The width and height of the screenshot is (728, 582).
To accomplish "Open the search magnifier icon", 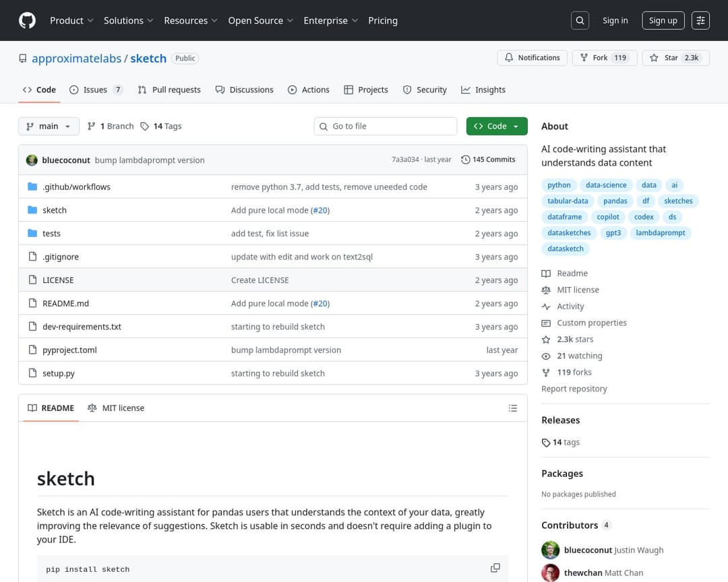I will [580, 21].
